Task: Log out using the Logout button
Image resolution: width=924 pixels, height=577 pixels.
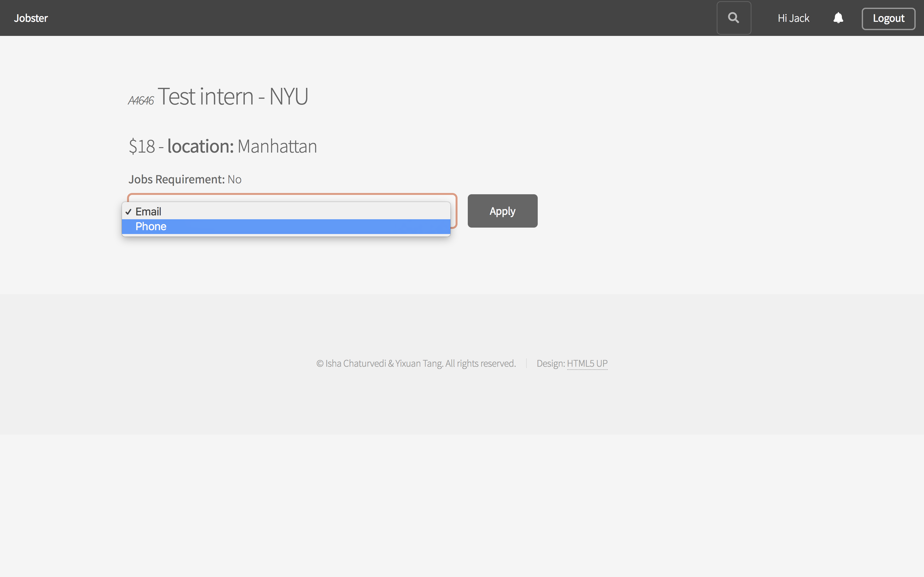Action: [888, 18]
